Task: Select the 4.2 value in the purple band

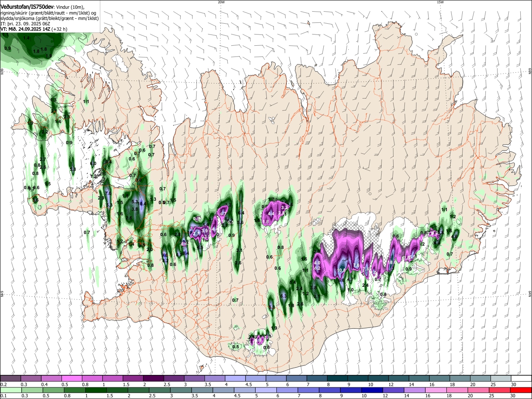Action: click(317, 268)
